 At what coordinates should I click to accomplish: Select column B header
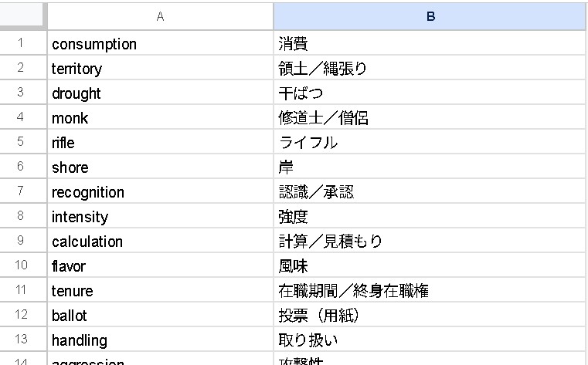[x=430, y=16]
